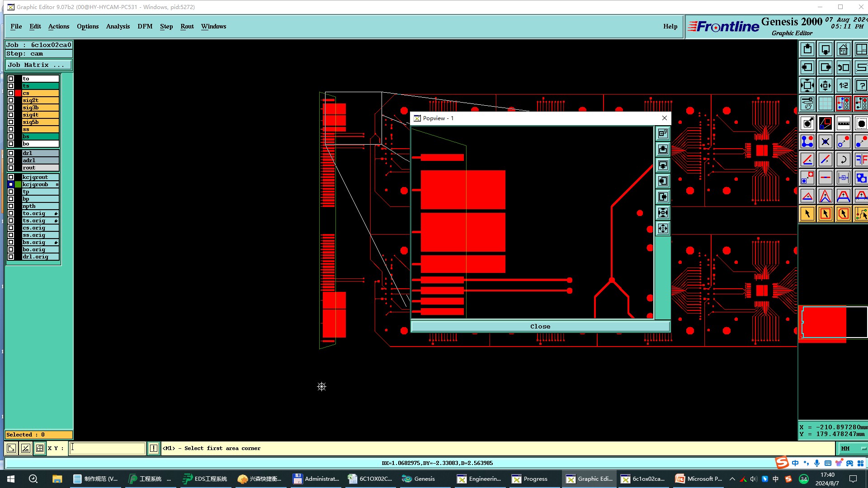This screenshot has width=868, height=488.
Task: Click the X Y coordinate input field
Action: click(x=107, y=448)
